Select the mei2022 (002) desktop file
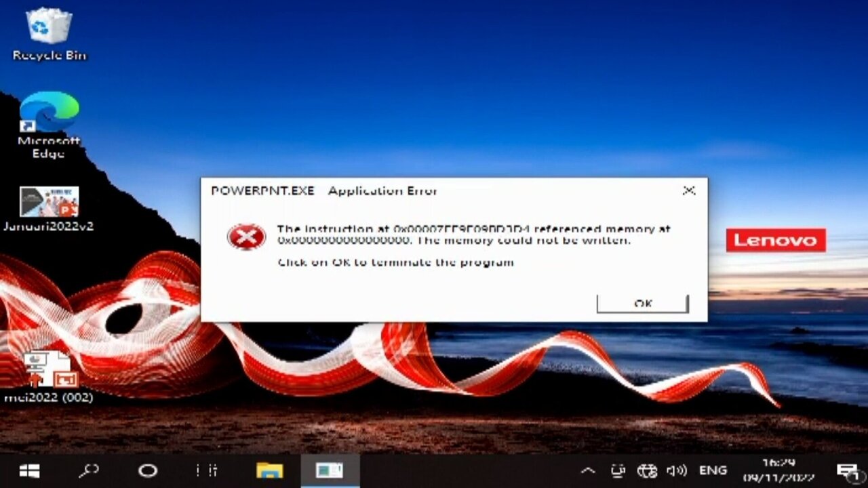Screen dimensions: 868x488 tap(49, 375)
